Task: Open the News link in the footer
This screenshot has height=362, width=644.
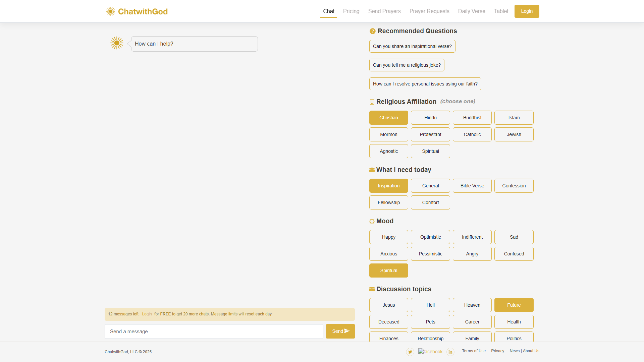Action: 515,351
